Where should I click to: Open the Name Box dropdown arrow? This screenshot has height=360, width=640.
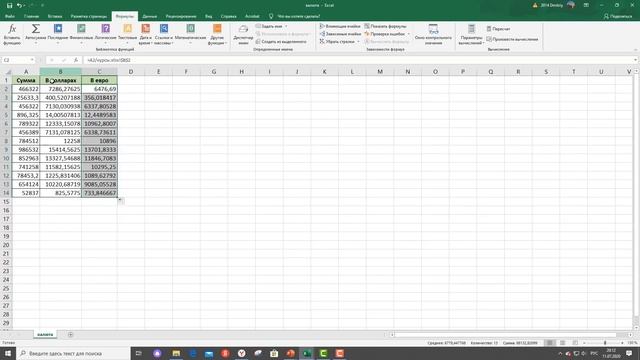click(x=32, y=60)
